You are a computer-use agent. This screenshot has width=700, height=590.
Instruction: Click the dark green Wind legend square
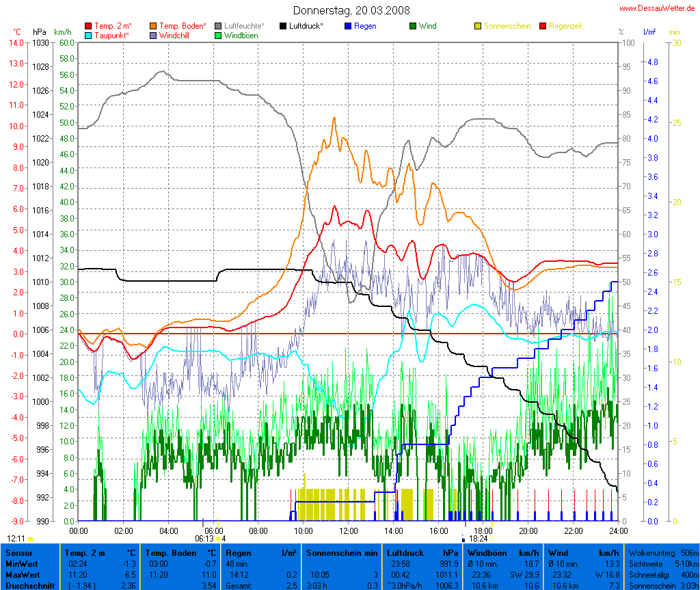click(413, 26)
